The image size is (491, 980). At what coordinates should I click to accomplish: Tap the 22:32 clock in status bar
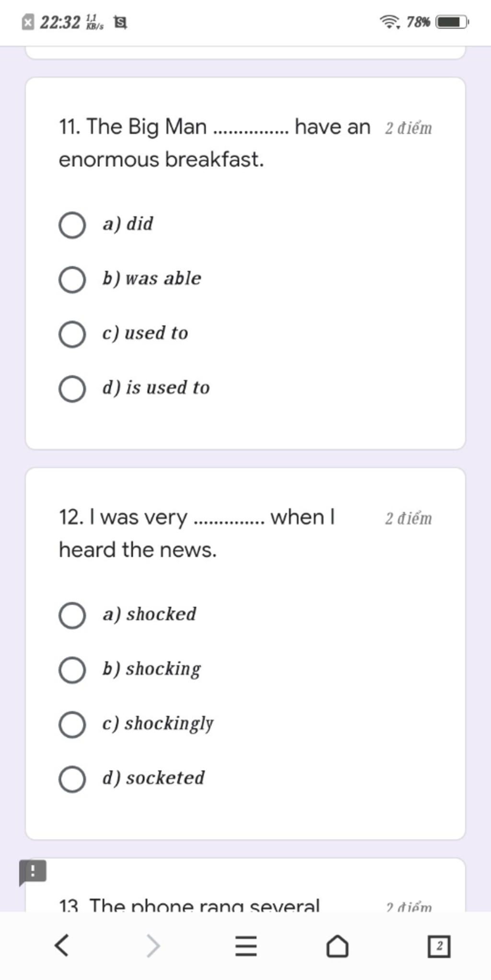point(59,22)
